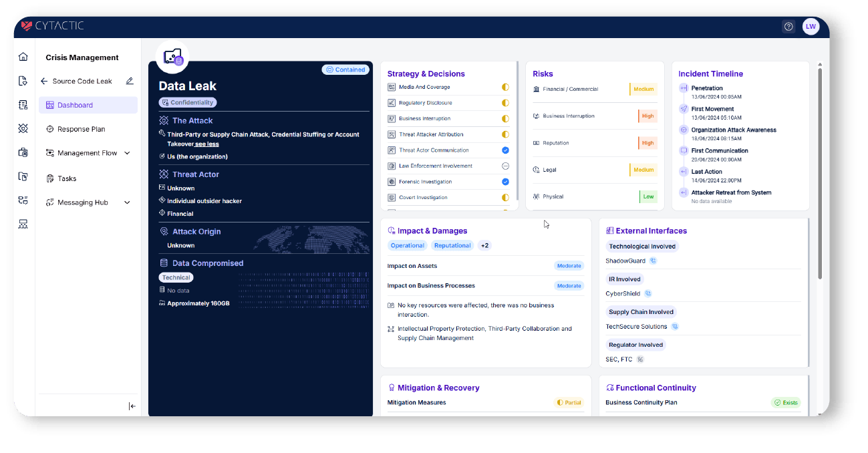Collapse attack description via see less
This screenshot has width=868, height=453.
point(206,144)
